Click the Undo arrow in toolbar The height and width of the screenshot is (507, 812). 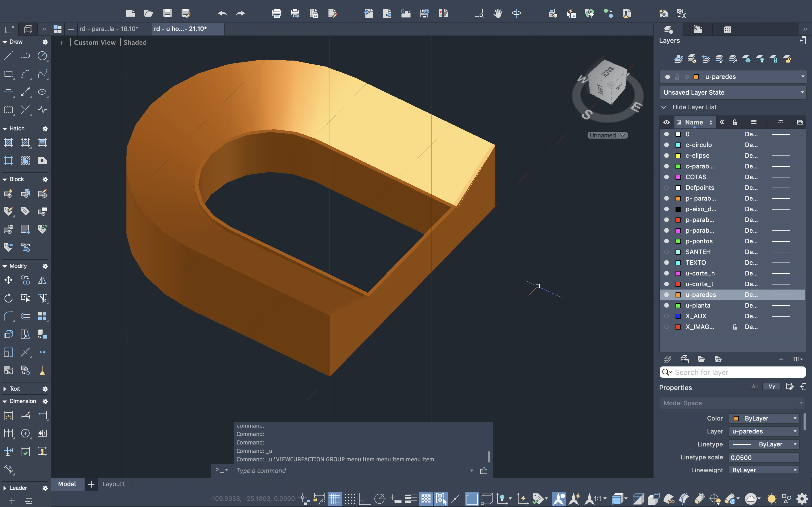coord(222,14)
